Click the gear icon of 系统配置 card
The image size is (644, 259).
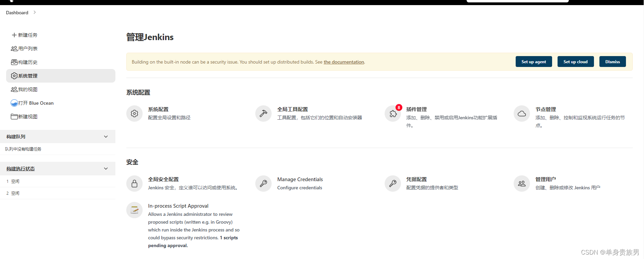pyautogui.click(x=134, y=114)
